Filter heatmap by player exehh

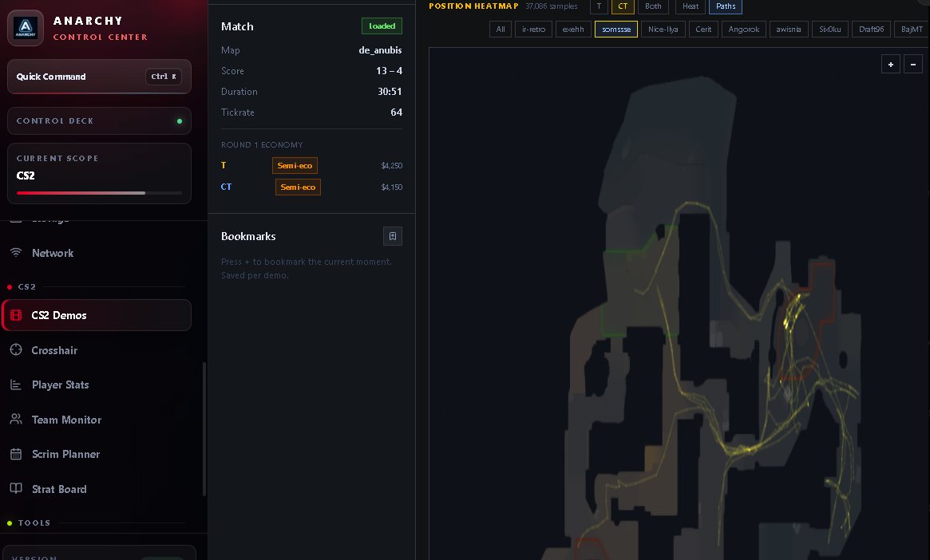pos(573,29)
